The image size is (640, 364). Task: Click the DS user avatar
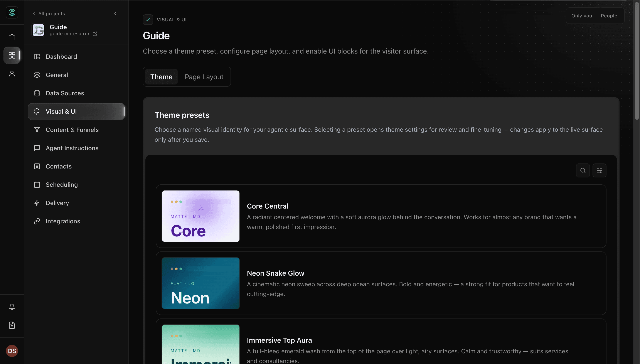[12, 351]
